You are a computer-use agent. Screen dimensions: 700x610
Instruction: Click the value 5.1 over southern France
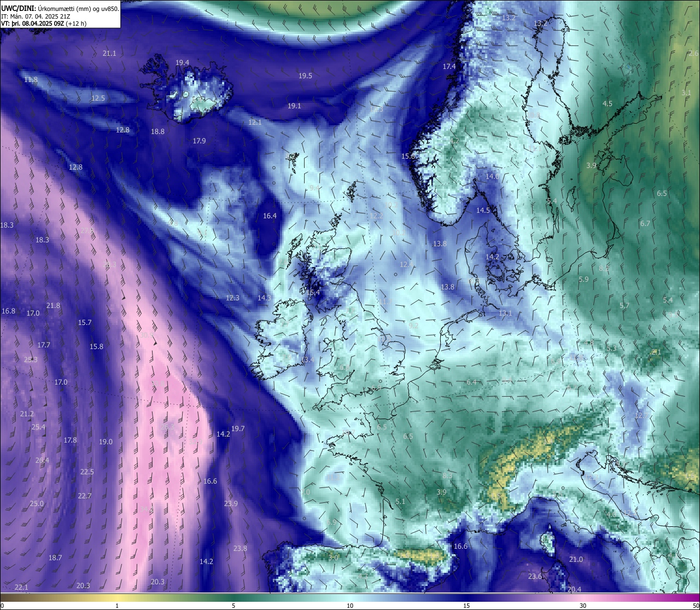pos(400,502)
